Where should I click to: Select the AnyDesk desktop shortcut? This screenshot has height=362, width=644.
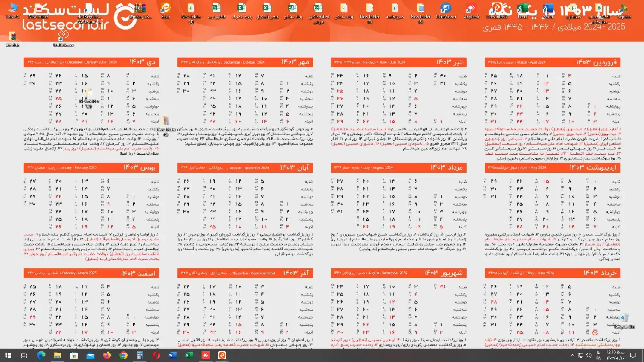tap(471, 11)
